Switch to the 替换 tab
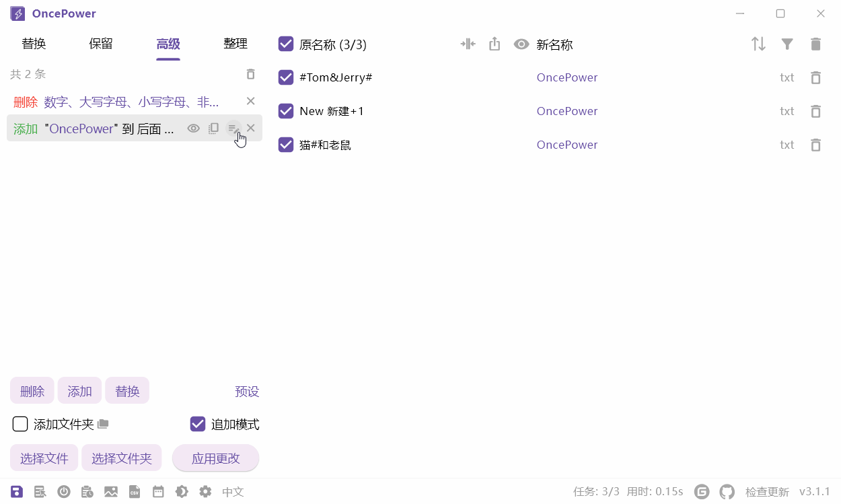The width and height of the screenshot is (841, 504). [34, 44]
